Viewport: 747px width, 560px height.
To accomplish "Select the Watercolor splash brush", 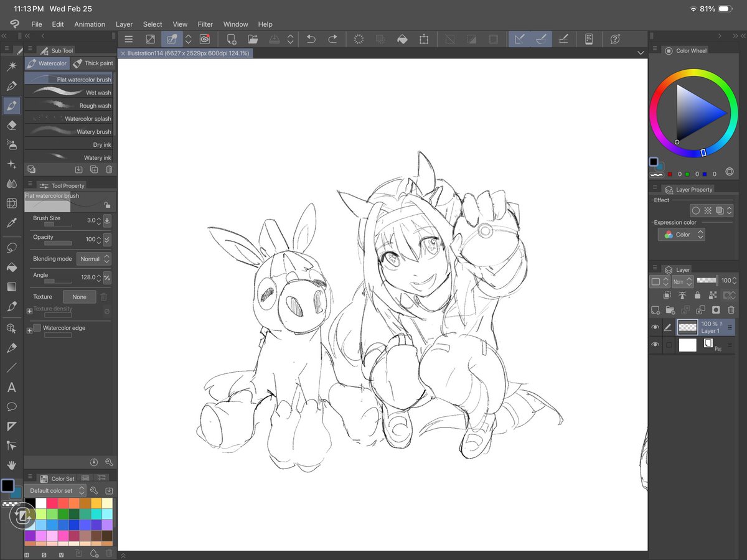I will [68, 118].
